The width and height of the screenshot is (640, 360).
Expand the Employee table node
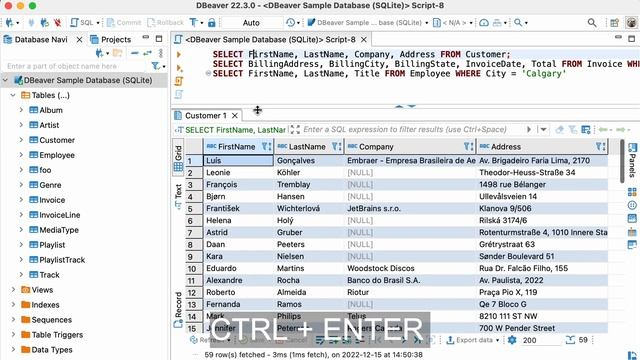click(21, 155)
